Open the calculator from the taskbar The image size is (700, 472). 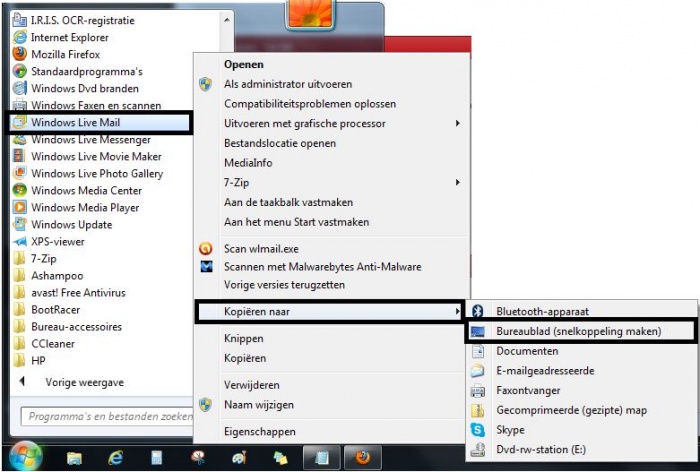click(157, 458)
